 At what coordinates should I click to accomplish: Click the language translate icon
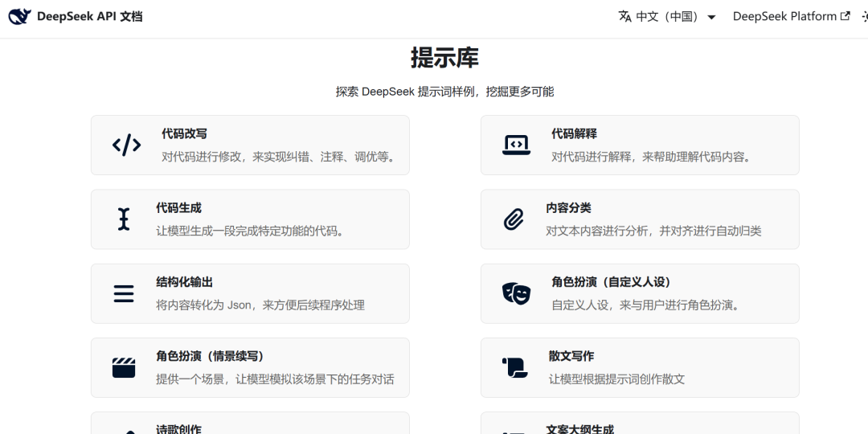625,17
